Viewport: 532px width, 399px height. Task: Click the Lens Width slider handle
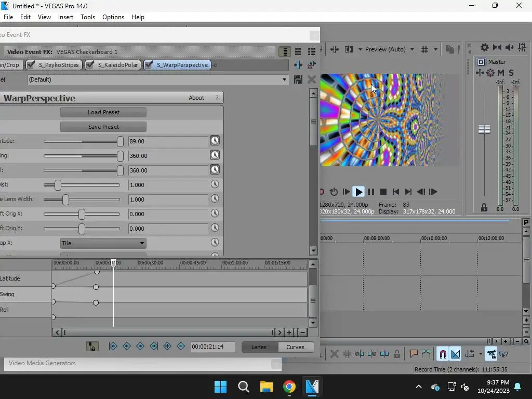[66, 199]
